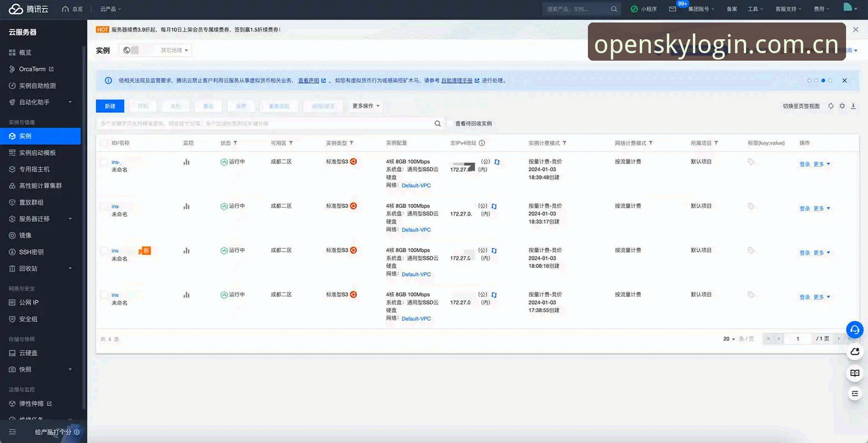
Task: Click the cloud shell floating icon
Action: point(855,352)
